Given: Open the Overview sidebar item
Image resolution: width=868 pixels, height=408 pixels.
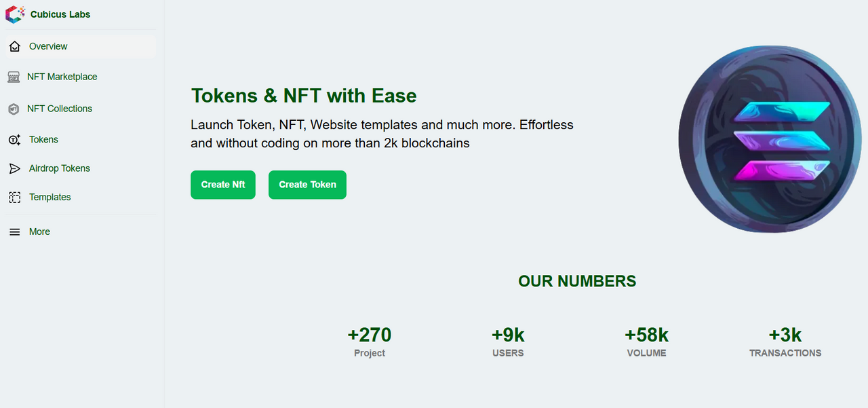Looking at the screenshot, I should click(x=80, y=46).
